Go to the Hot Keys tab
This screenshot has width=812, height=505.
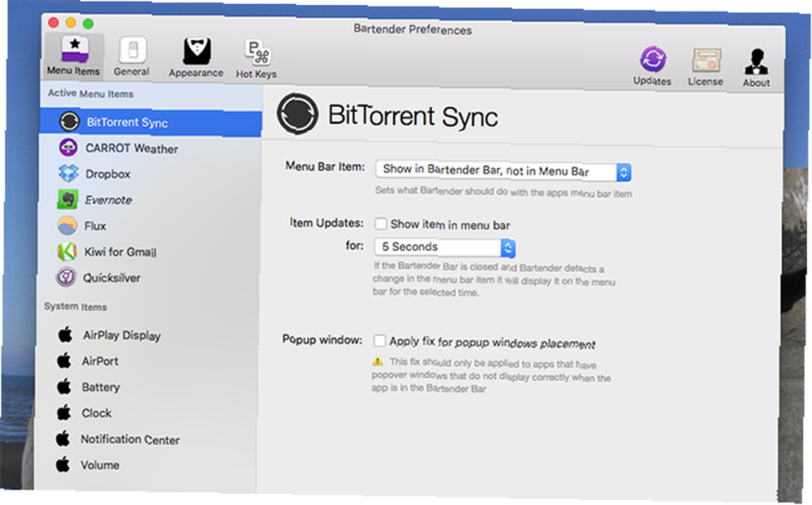[x=257, y=59]
